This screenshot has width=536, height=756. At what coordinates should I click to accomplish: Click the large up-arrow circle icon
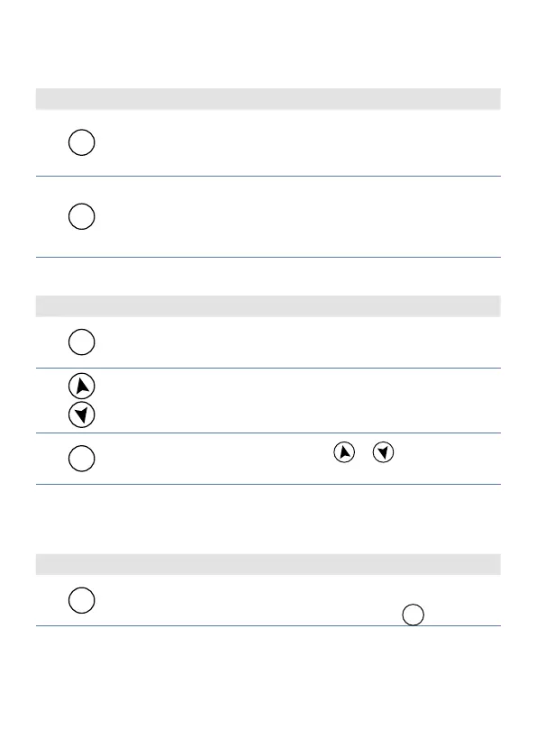coord(81,386)
